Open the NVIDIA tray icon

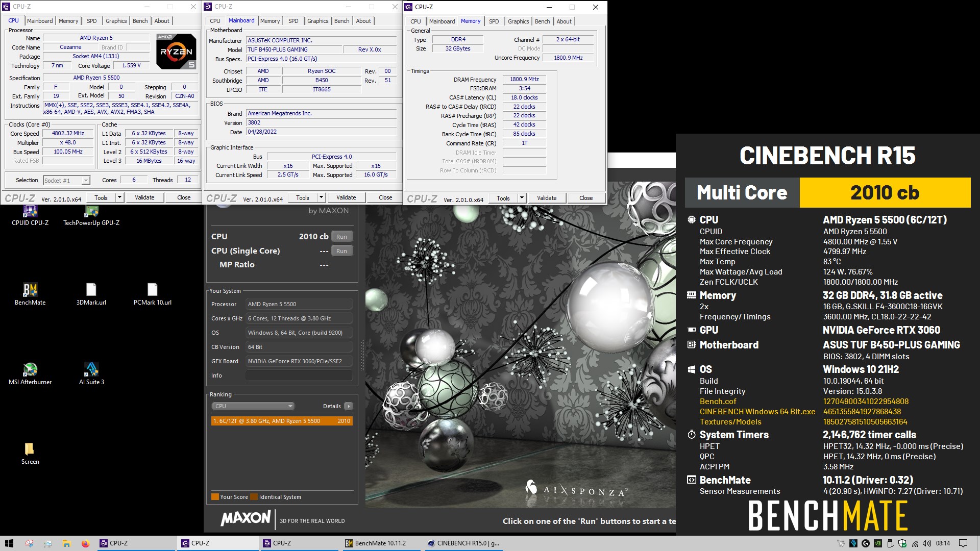[x=877, y=543]
